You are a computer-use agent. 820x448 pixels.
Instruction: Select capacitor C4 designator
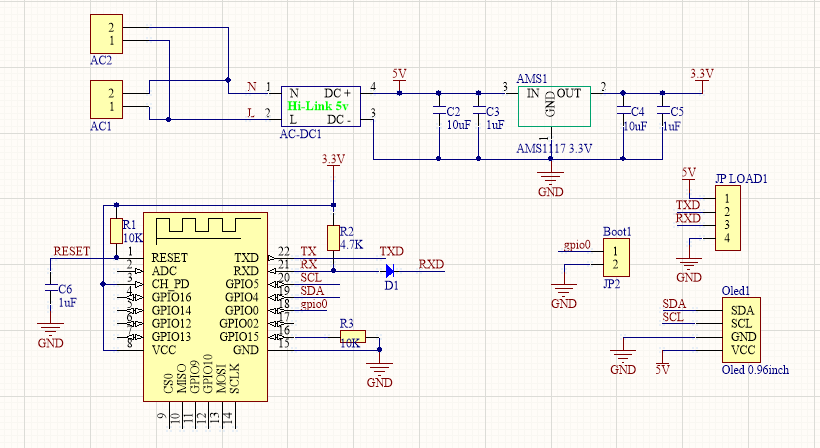637,112
